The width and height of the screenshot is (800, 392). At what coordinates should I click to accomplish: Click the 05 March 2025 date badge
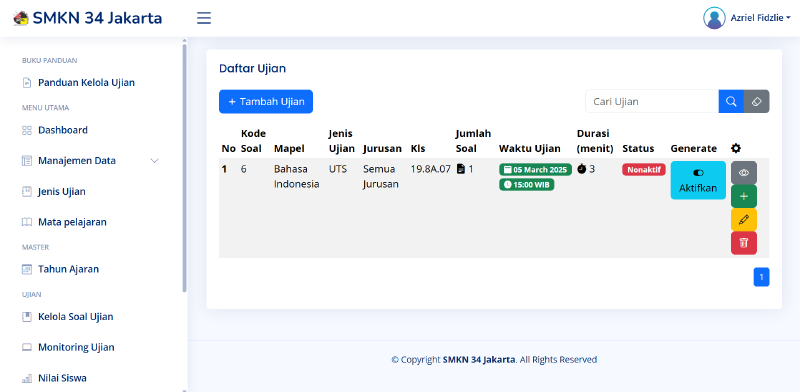(x=535, y=170)
